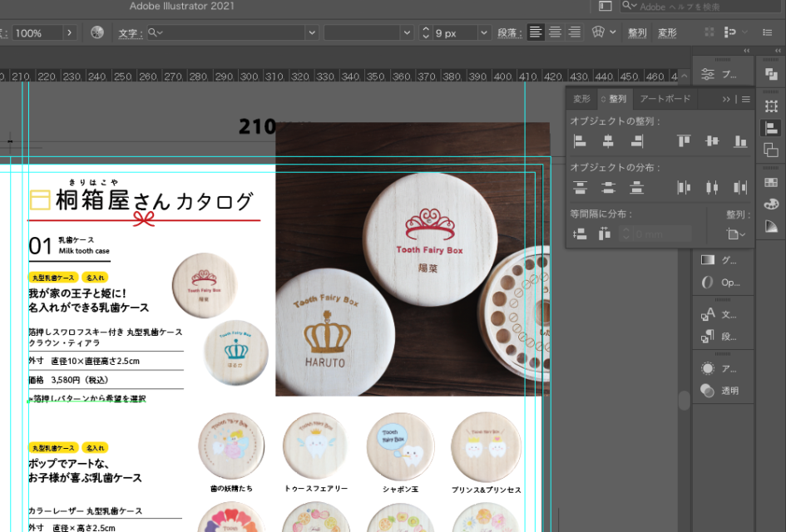Open the Paragraph Styles panel
This screenshot has width=786, height=532.
(719, 337)
